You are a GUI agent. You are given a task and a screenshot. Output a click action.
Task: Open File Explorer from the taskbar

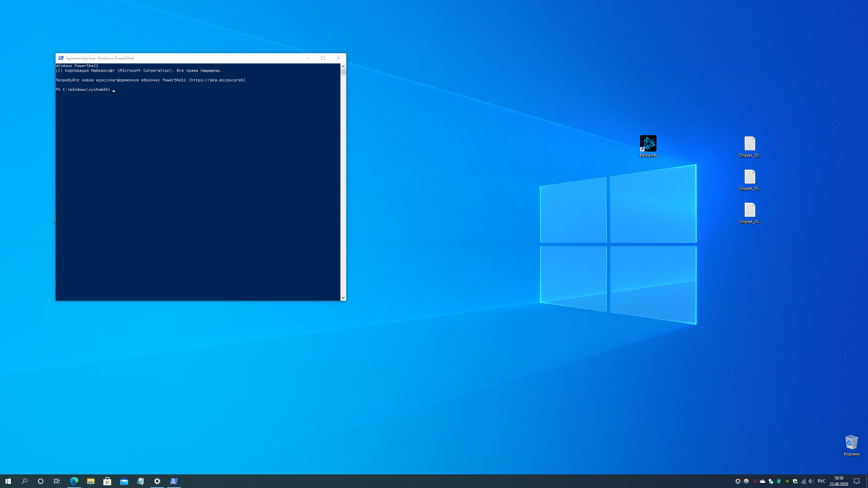click(x=90, y=481)
